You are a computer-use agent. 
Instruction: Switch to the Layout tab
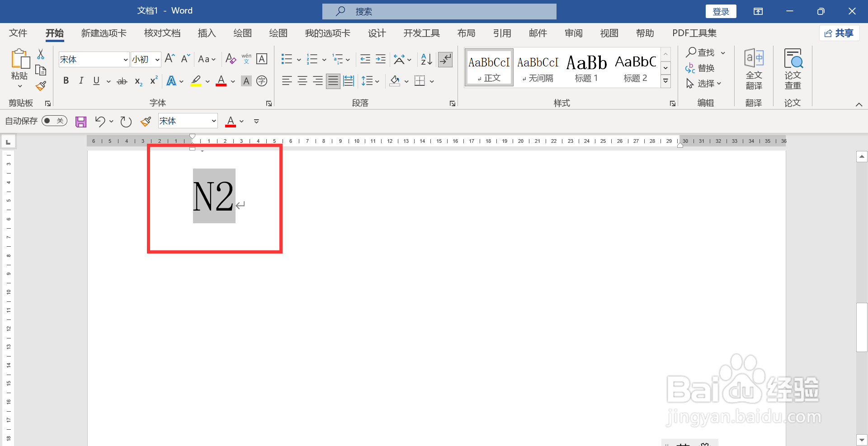(466, 33)
